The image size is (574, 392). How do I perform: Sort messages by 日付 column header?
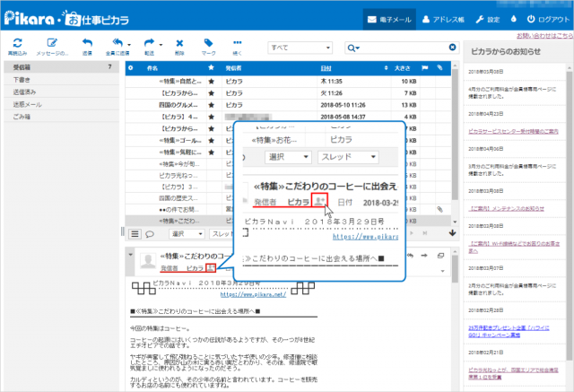click(x=325, y=67)
